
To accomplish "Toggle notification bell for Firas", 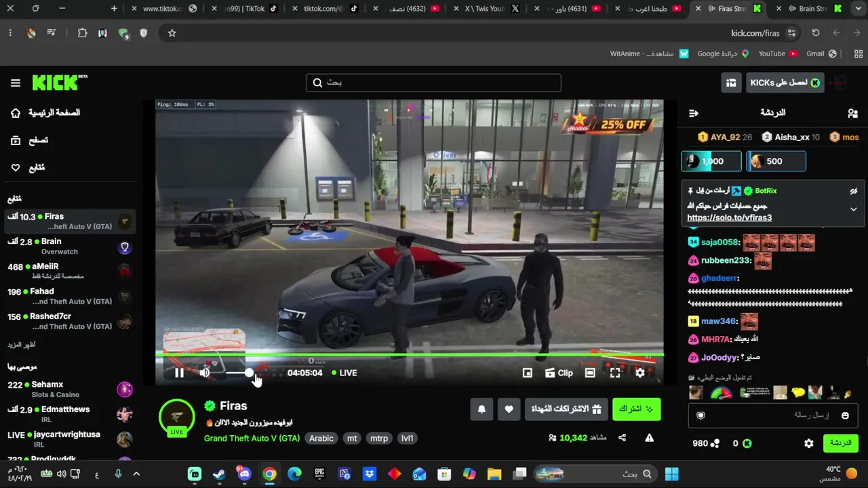I will pyautogui.click(x=481, y=409).
